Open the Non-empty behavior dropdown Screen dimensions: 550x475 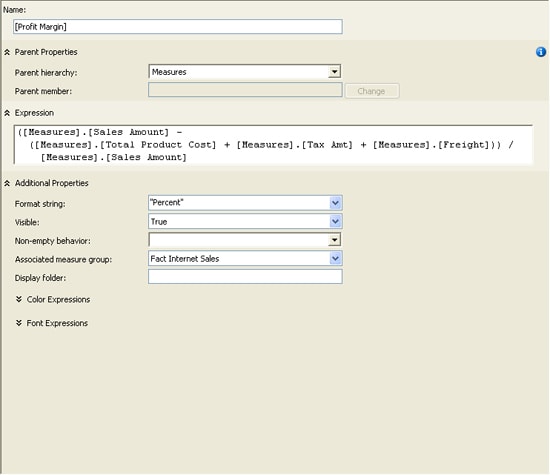pyautogui.click(x=334, y=240)
